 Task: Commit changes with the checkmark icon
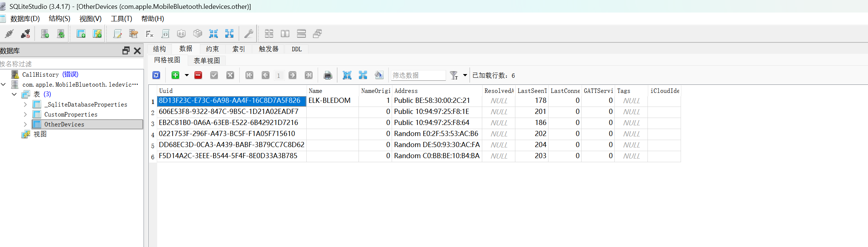coord(214,75)
